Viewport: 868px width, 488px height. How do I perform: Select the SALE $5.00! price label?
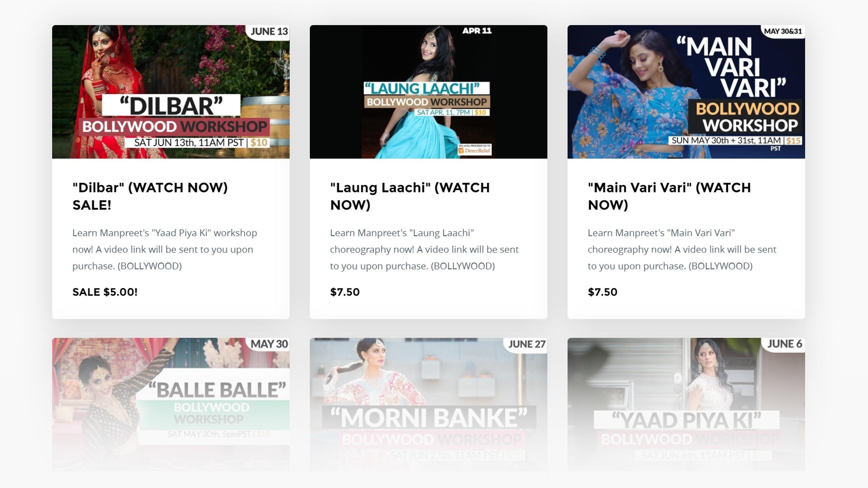(x=105, y=292)
